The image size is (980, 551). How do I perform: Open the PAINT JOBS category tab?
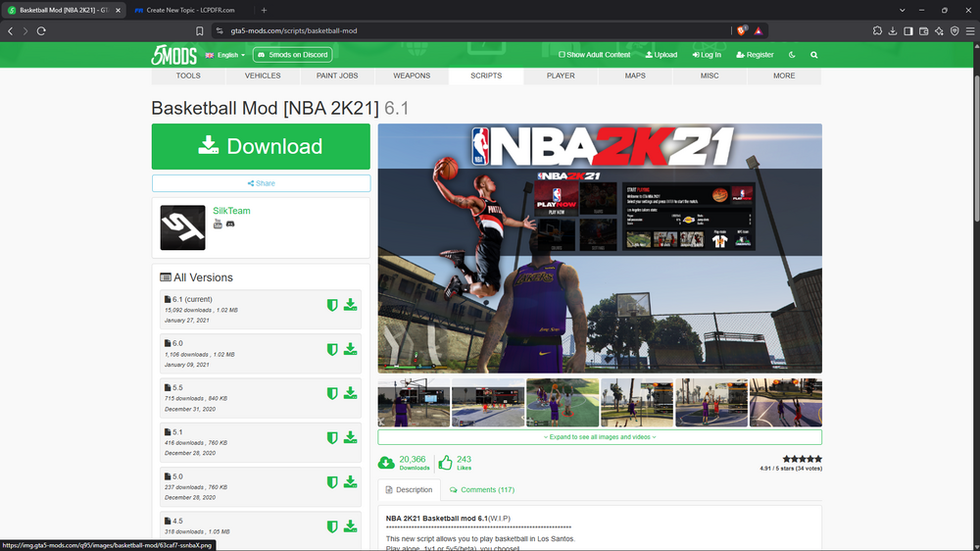(x=337, y=75)
